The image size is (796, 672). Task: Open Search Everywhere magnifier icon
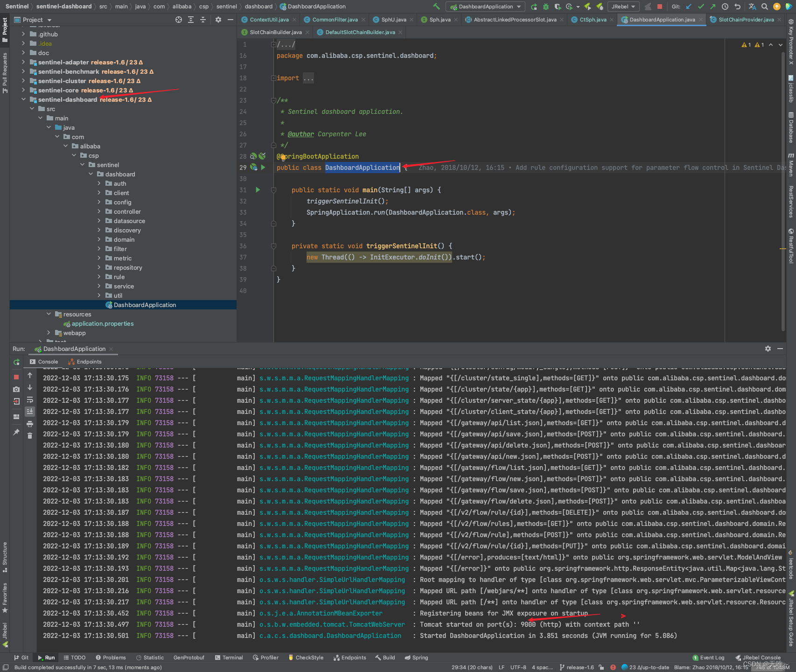pos(764,7)
